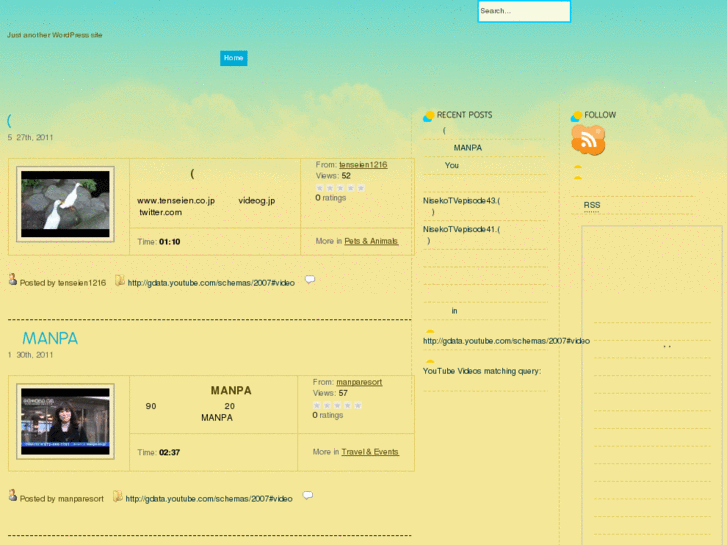The image size is (727, 545).
Task: Click the star rating of the MANPA video
Action: [338, 405]
